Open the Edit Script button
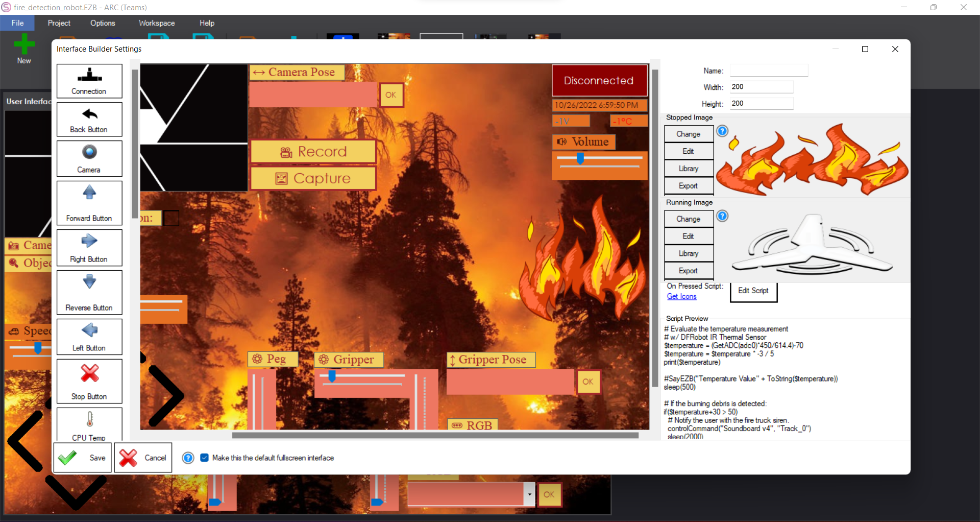 [753, 291]
